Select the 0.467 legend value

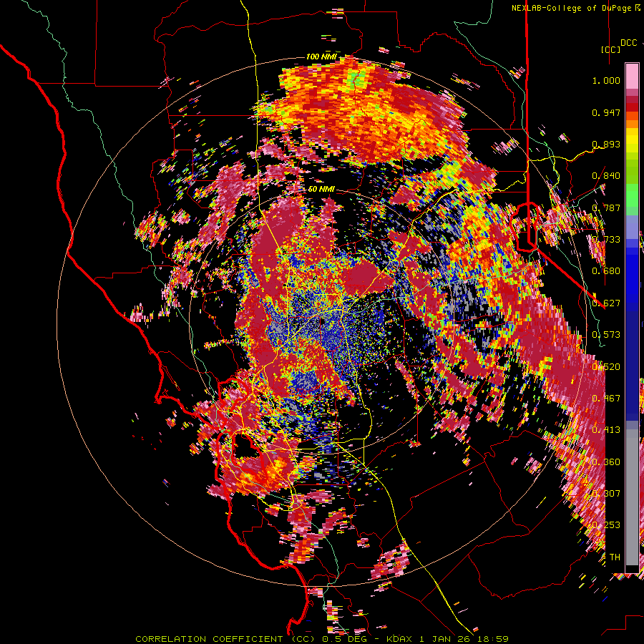[x=606, y=399]
